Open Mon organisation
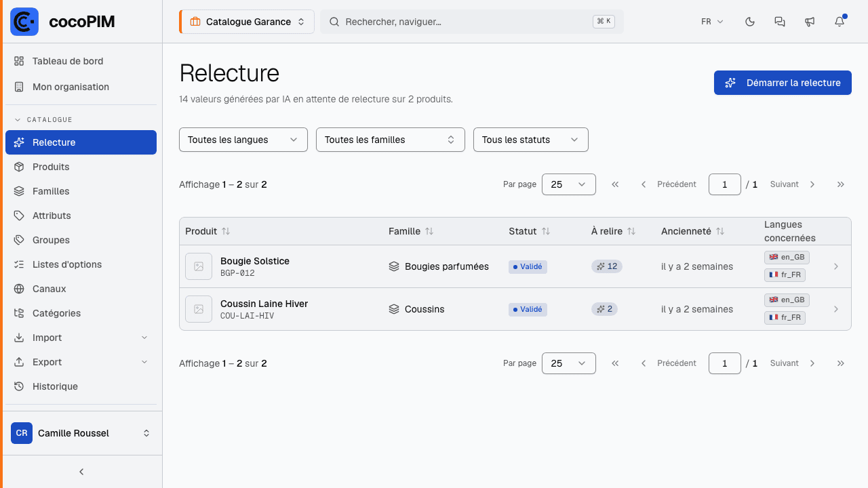This screenshot has width=868, height=488. [x=81, y=87]
